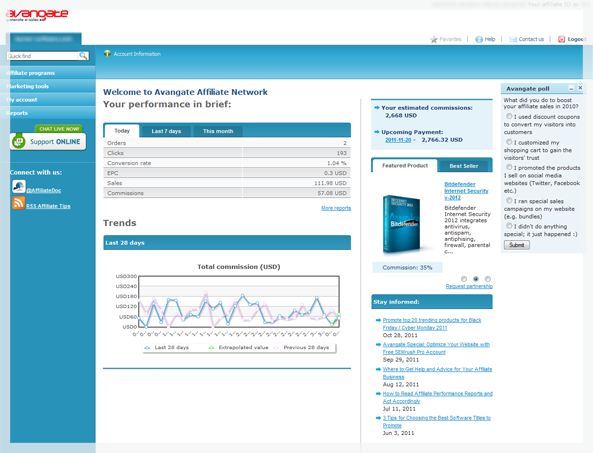Click the 'Last 28 days' trends header
The image size is (593, 453).
point(227,243)
